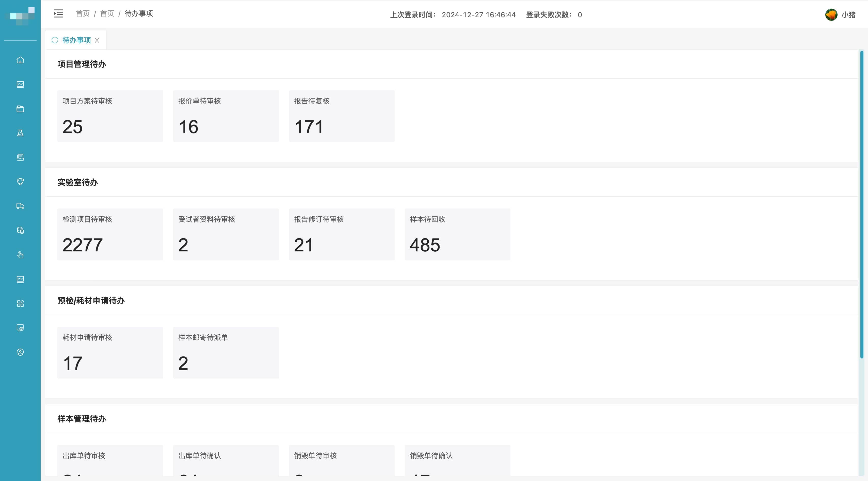The height and width of the screenshot is (481, 868).
Task: Open the grid apps sidebar icon
Action: [20, 303]
